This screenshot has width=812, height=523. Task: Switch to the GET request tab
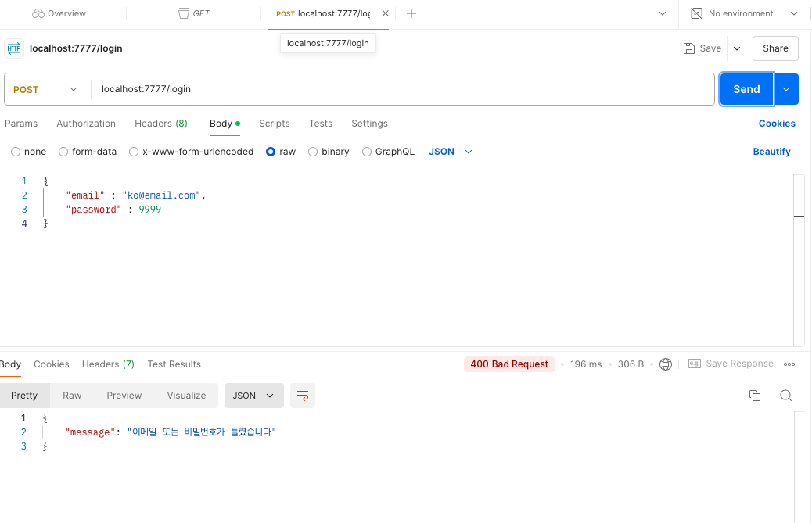click(194, 13)
